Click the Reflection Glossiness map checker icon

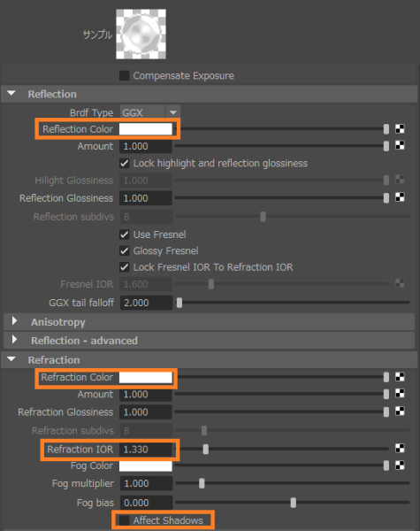click(400, 197)
